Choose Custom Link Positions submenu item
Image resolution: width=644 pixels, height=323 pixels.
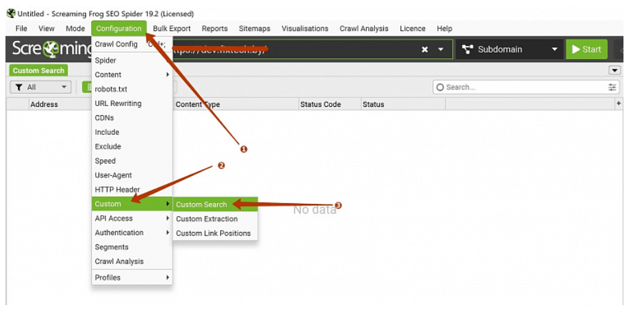tap(215, 233)
